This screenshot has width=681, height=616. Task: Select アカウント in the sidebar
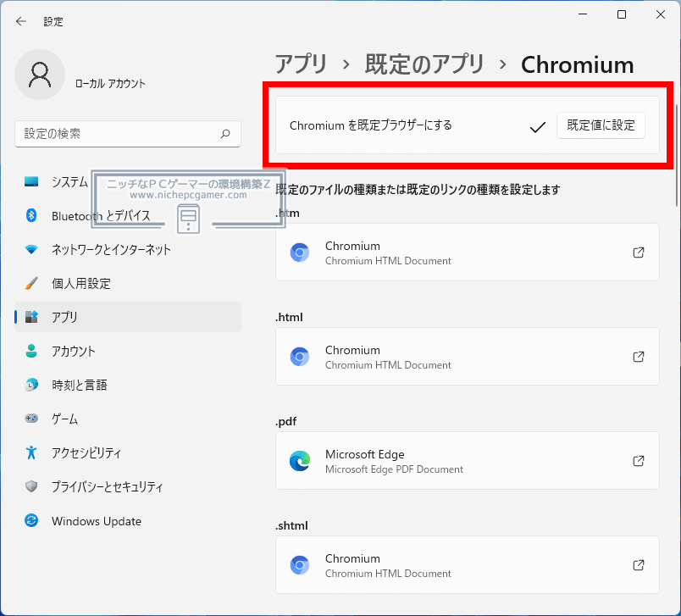pos(128,351)
